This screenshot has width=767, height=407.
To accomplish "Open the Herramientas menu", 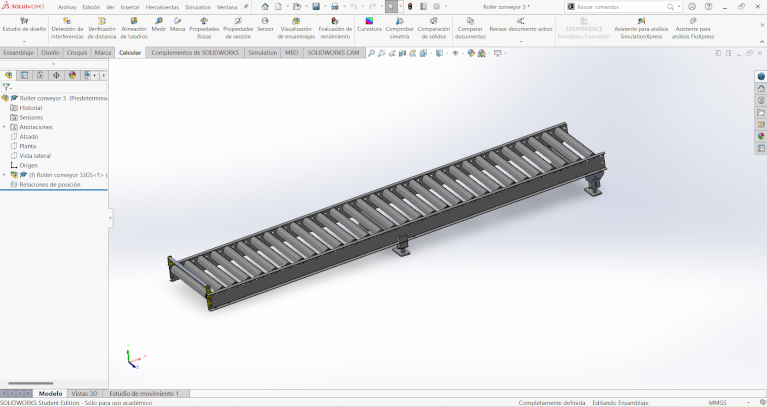I will click(x=163, y=6).
